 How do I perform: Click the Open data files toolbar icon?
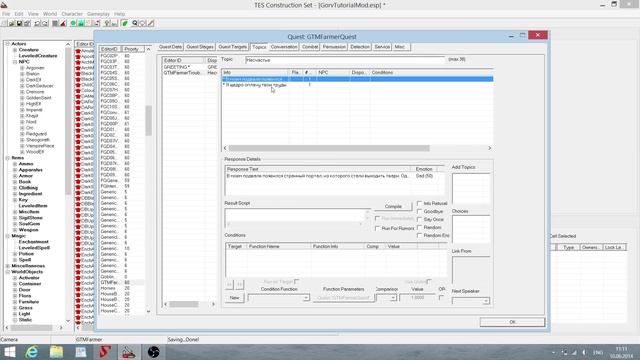pyautogui.click(x=11, y=23)
